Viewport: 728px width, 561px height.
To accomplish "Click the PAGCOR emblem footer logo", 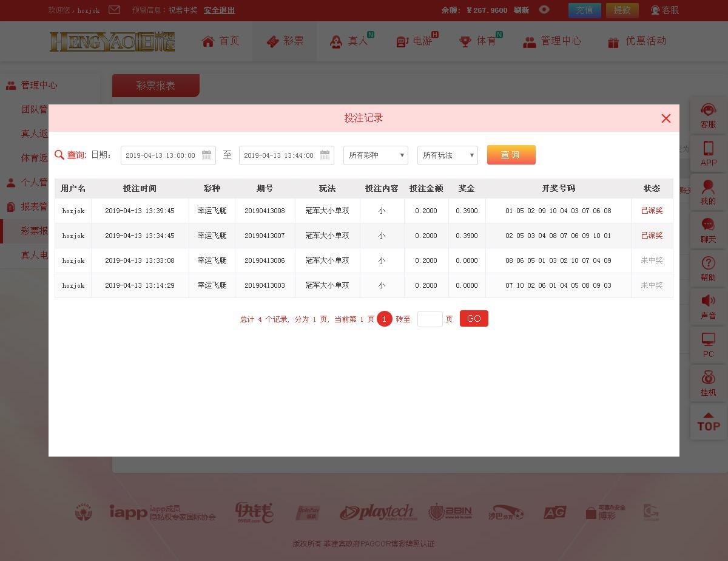I will pos(84,512).
